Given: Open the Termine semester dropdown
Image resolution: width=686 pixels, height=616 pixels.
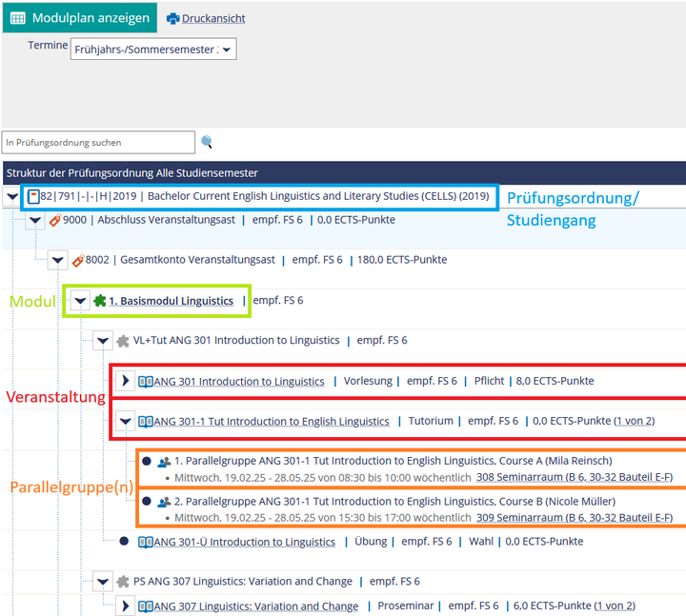Looking at the screenshot, I should [153, 49].
